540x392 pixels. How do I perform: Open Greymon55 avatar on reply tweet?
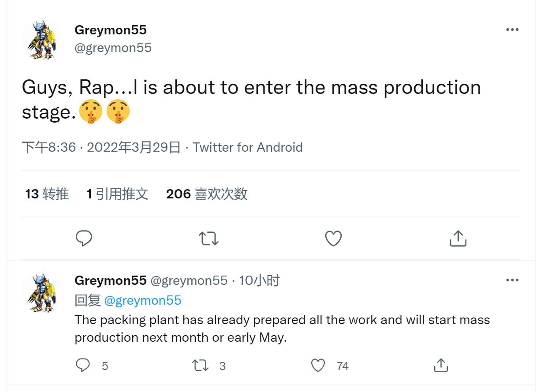tap(42, 291)
